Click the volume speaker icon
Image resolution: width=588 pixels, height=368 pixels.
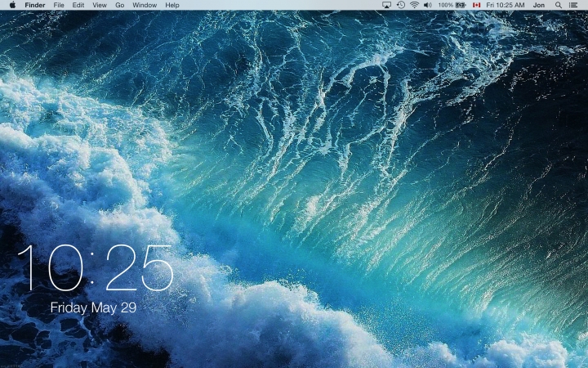pos(427,5)
